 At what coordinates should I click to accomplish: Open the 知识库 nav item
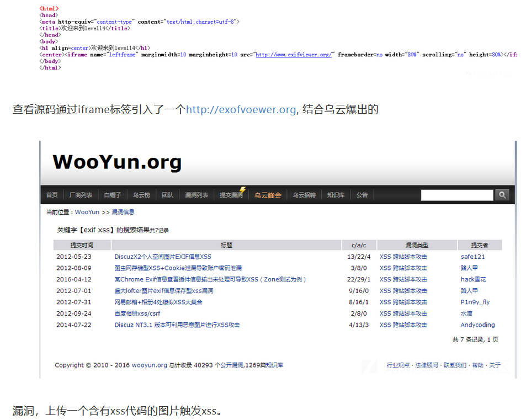336,195
